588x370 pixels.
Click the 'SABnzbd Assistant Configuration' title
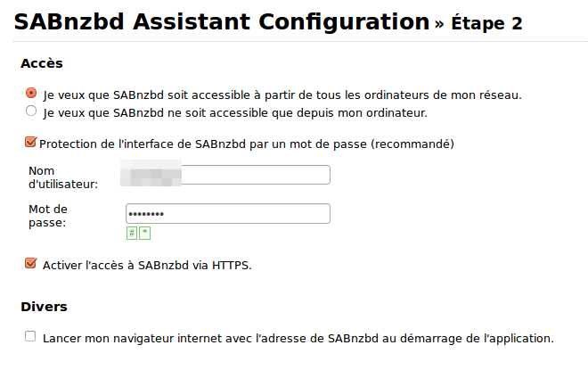click(221, 22)
